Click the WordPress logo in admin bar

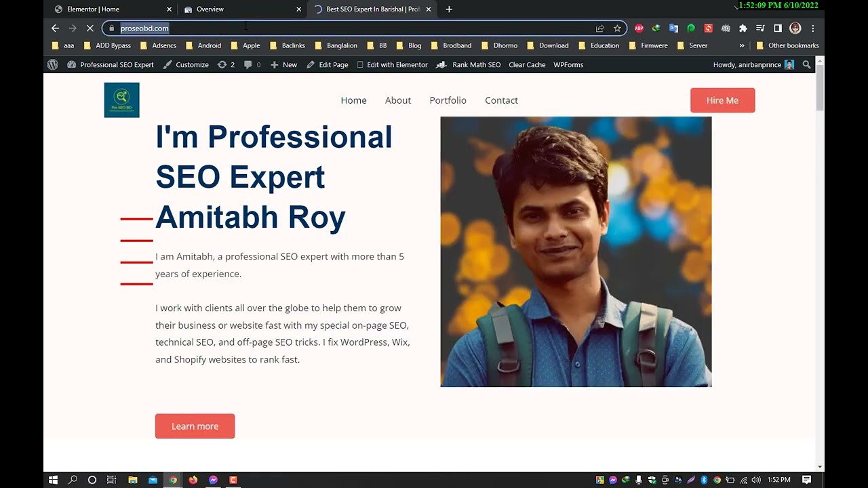point(52,64)
